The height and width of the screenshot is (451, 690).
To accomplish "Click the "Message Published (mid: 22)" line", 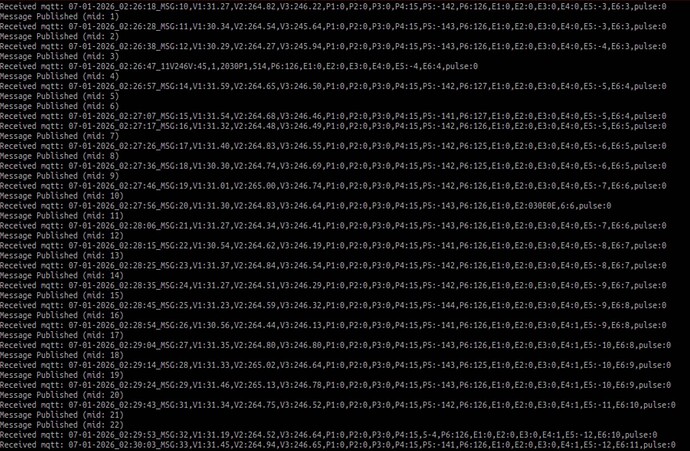I will (x=62, y=425).
